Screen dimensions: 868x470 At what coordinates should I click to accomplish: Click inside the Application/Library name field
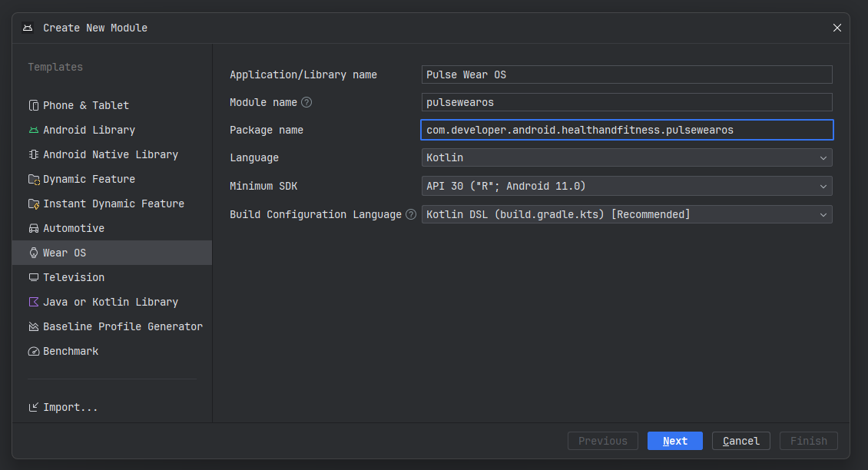pyautogui.click(x=626, y=74)
